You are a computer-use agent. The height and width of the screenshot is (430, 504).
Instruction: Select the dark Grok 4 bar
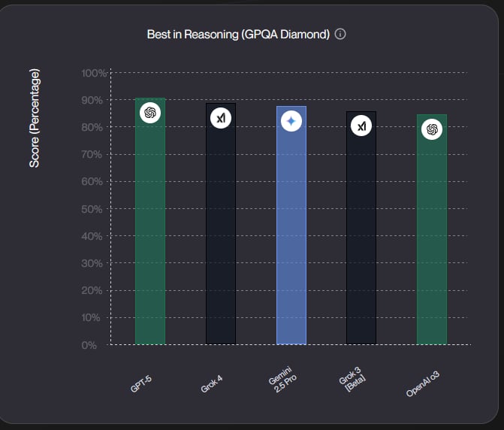pyautogui.click(x=221, y=224)
